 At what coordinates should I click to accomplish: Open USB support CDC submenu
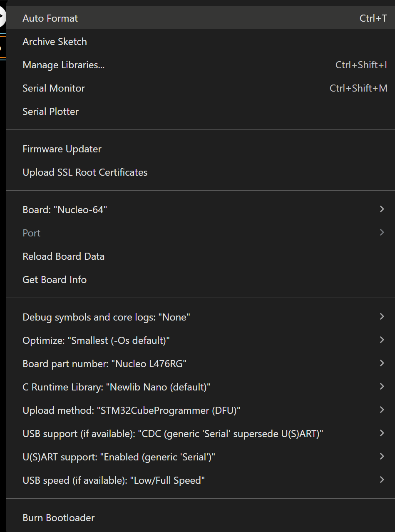coord(173,434)
